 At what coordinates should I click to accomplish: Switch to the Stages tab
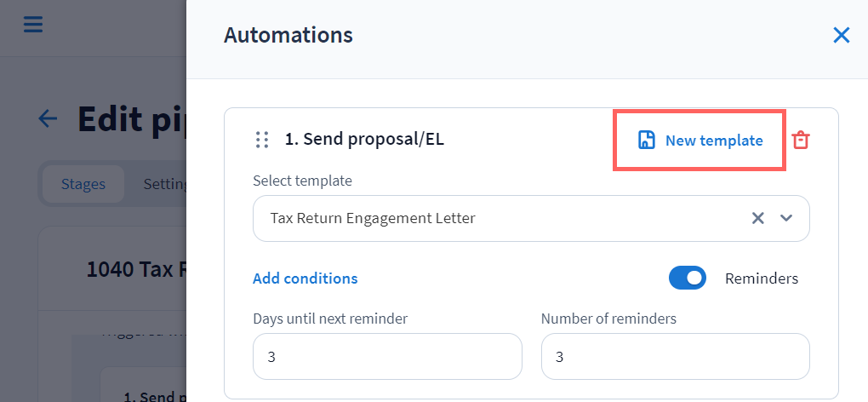click(x=83, y=184)
